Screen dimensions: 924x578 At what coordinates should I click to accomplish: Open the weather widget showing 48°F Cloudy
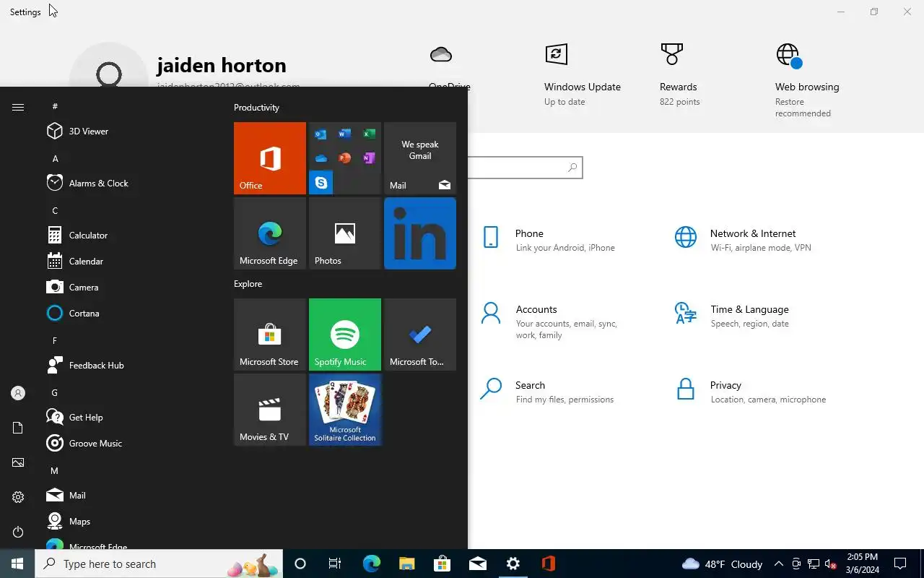(722, 564)
